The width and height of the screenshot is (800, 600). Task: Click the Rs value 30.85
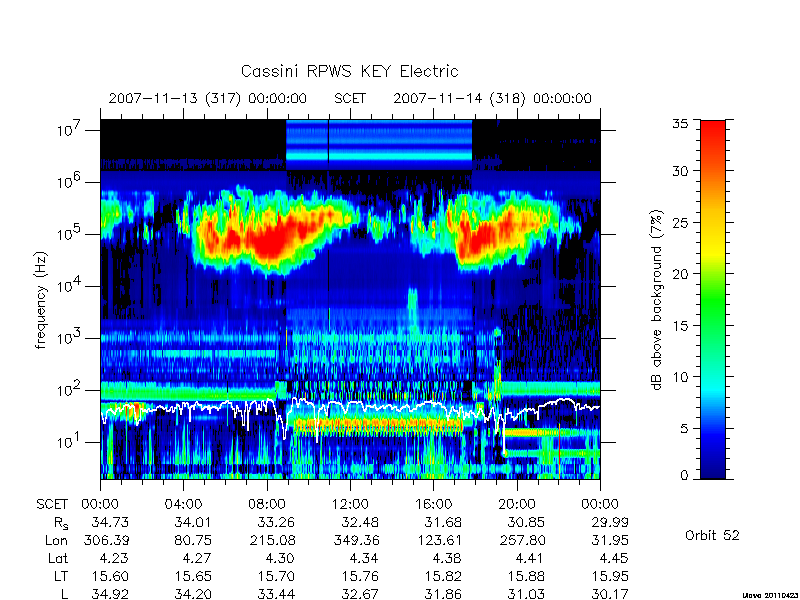pyautogui.click(x=526, y=522)
